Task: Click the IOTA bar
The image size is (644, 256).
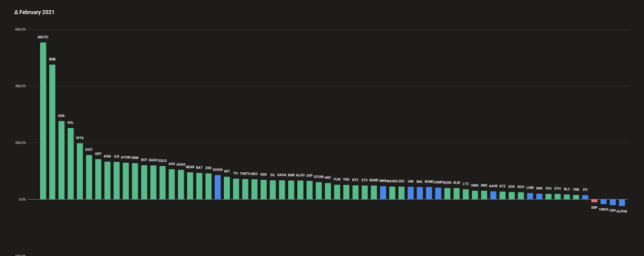Action: (79, 171)
